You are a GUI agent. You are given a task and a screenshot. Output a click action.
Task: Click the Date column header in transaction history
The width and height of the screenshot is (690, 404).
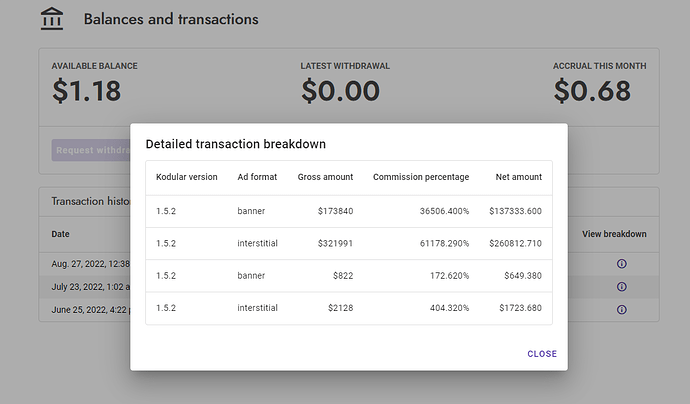coord(61,234)
